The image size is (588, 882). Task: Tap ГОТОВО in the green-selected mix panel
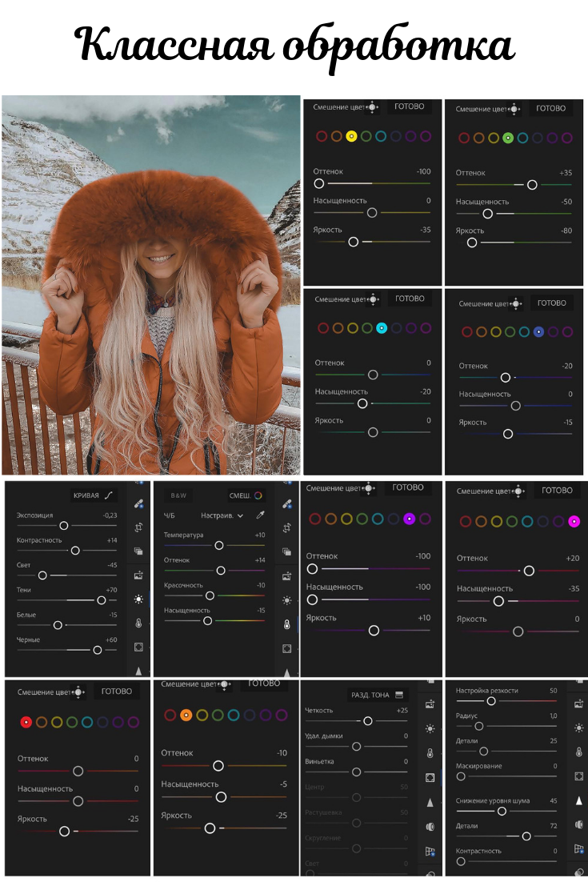(x=551, y=108)
